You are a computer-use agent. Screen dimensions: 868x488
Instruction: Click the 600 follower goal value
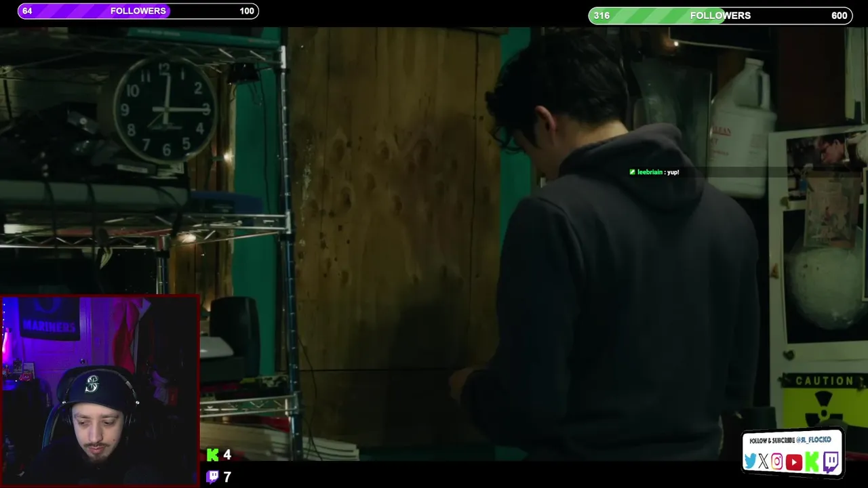[x=839, y=16]
